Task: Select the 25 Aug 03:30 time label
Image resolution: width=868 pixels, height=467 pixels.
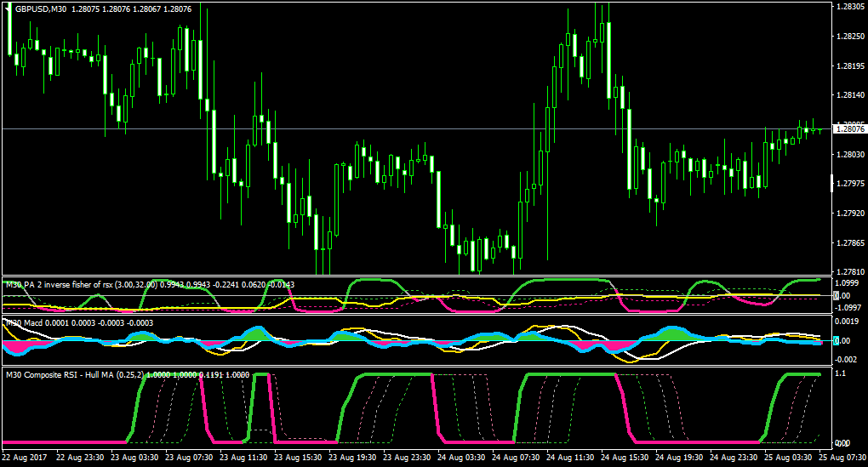Action: (x=788, y=458)
